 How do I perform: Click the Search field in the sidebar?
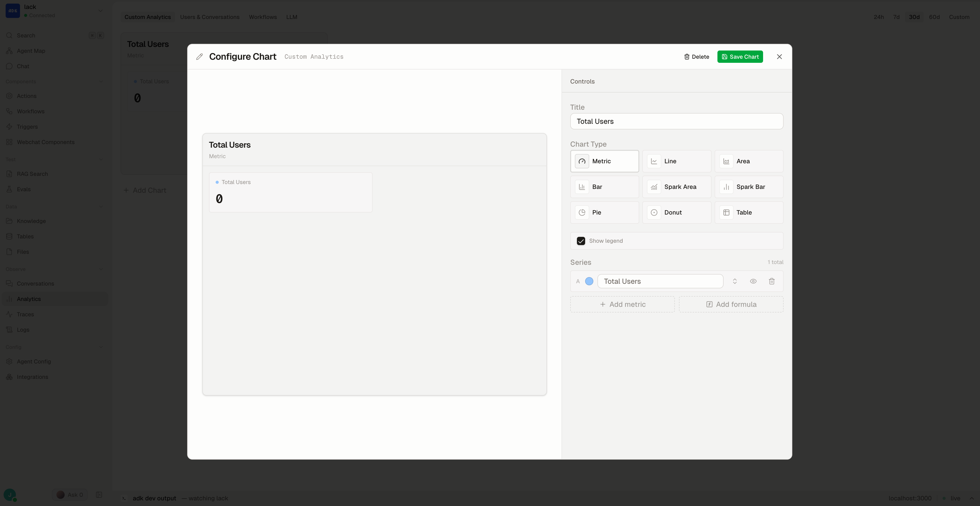pos(55,35)
